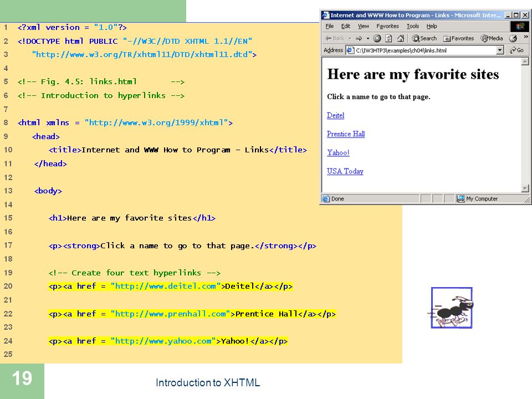This screenshot has height=399, width=532.
Task: Click the Go button beside the address bar
Action: (x=517, y=50)
